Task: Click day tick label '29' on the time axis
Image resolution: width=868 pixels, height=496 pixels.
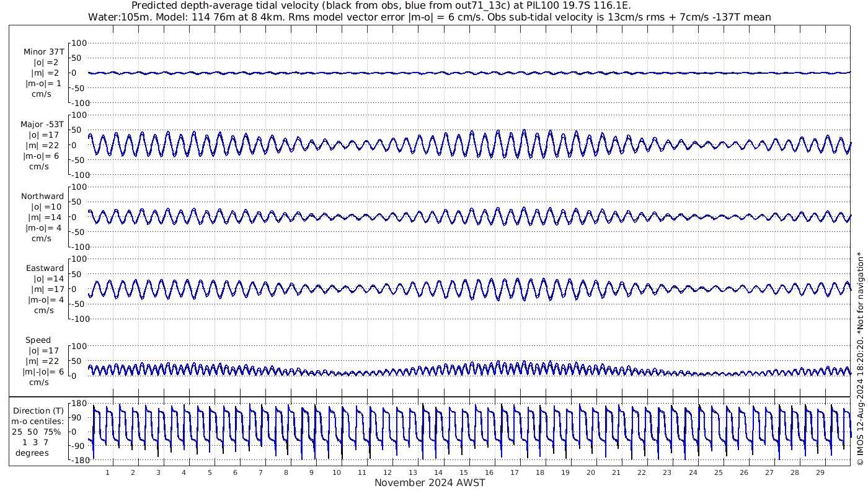Action: (820, 472)
